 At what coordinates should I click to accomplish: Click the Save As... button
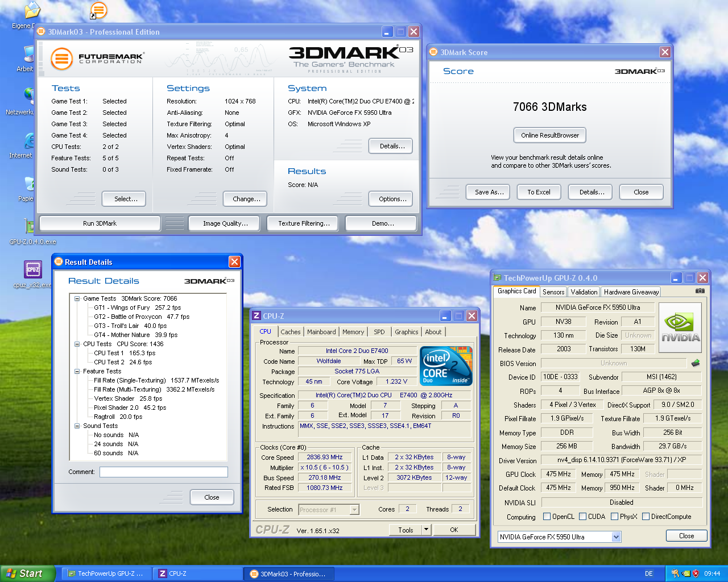[489, 192]
